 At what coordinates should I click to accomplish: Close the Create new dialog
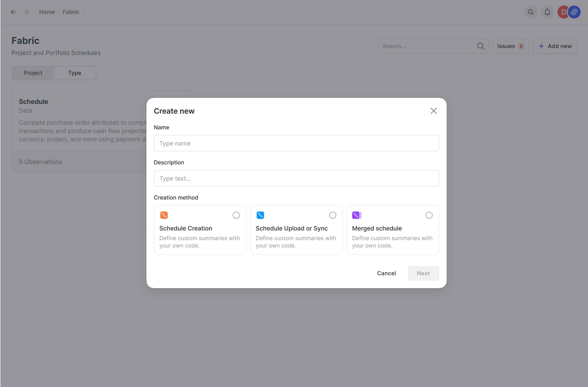(433, 111)
